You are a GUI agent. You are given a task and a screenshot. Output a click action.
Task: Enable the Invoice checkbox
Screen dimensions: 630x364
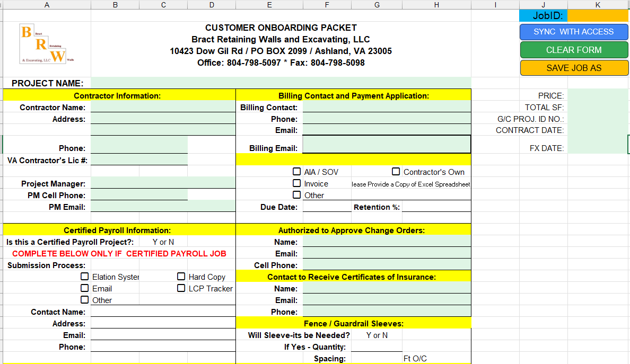[x=296, y=183]
